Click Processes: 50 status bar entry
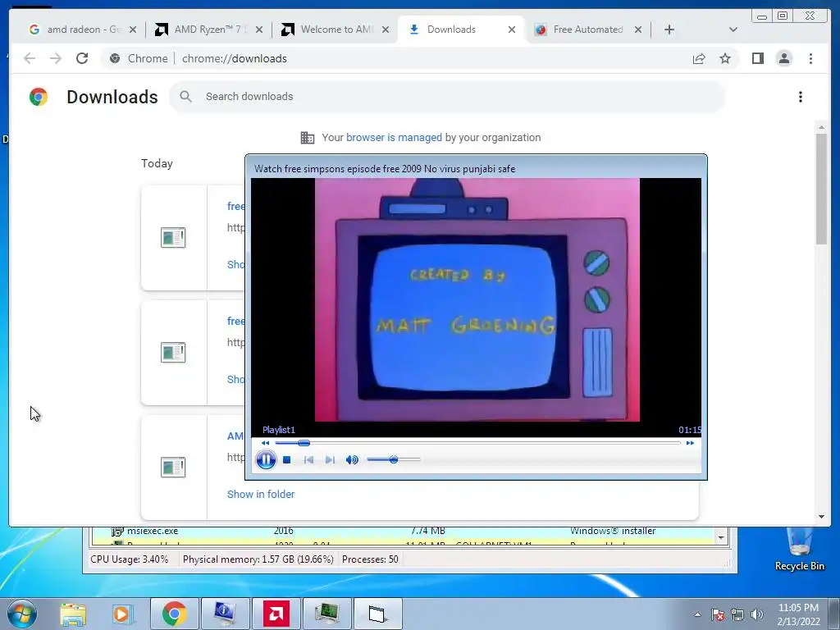 pyautogui.click(x=370, y=559)
